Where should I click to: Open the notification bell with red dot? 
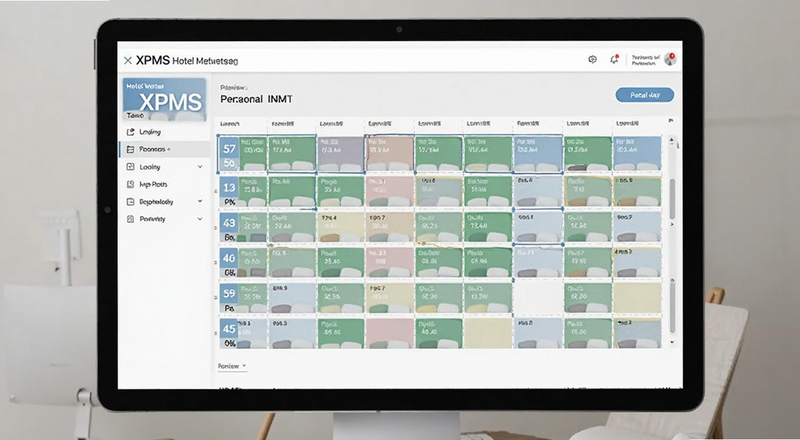(x=614, y=59)
